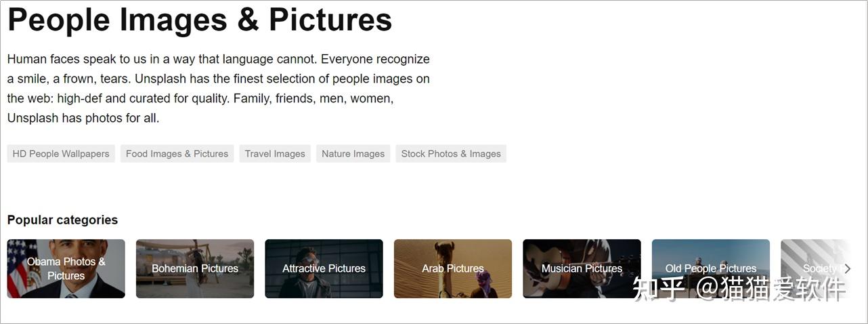Click the People Images & Pictures heading
Screen dimensions: 868x324
click(200, 20)
